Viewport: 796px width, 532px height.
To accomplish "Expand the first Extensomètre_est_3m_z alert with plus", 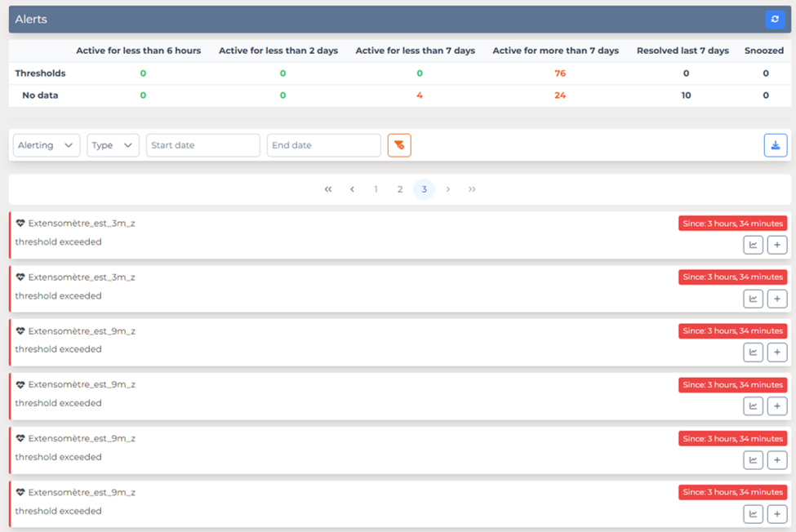I will pyautogui.click(x=777, y=245).
